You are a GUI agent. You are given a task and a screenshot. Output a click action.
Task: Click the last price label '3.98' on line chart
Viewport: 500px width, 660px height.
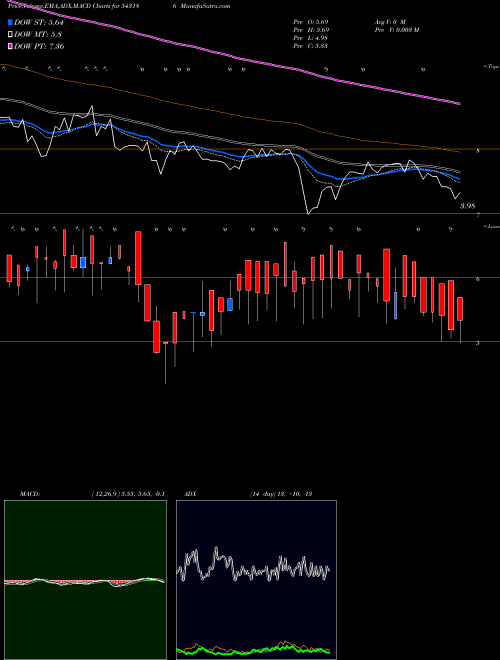[x=467, y=206]
